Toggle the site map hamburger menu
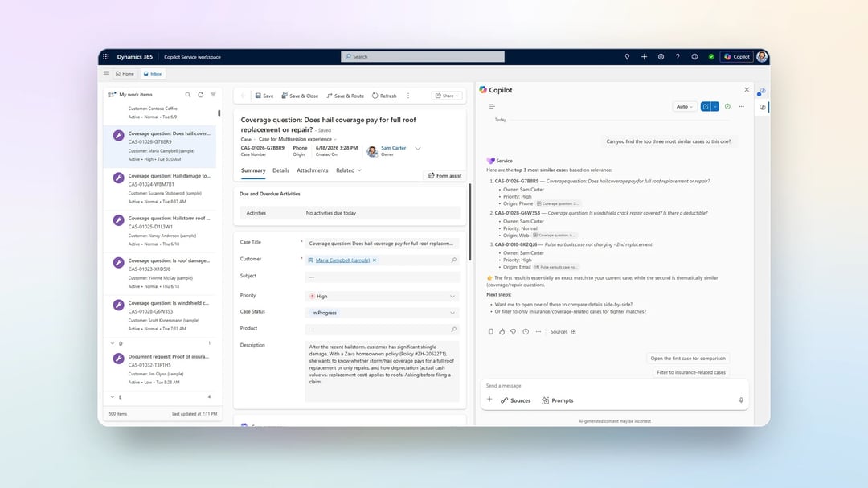This screenshot has height=488, width=868. coord(106,73)
